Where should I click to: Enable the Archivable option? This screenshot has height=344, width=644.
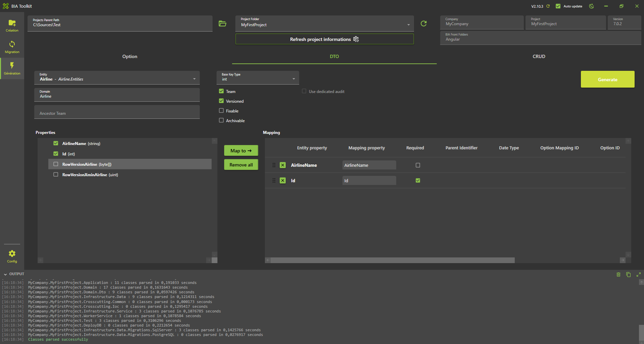coord(221,120)
